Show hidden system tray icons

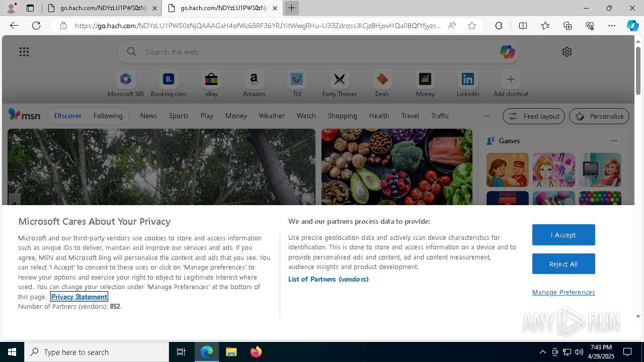point(542,352)
